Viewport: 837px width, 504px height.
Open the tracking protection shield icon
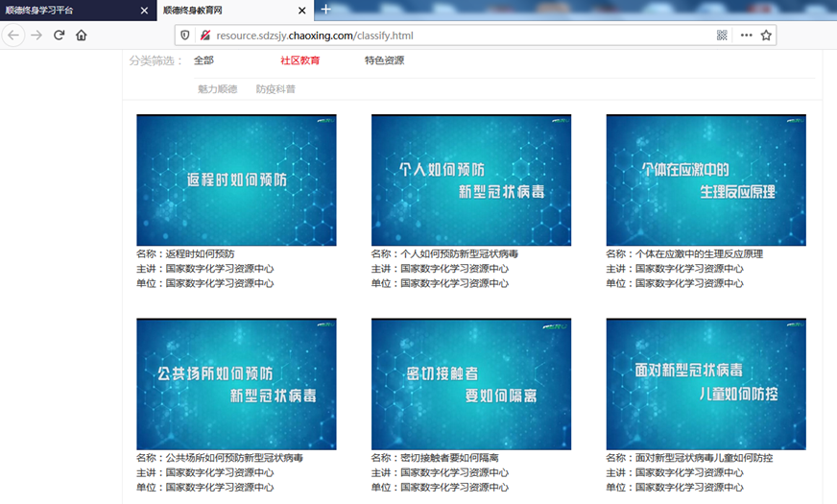tap(185, 36)
